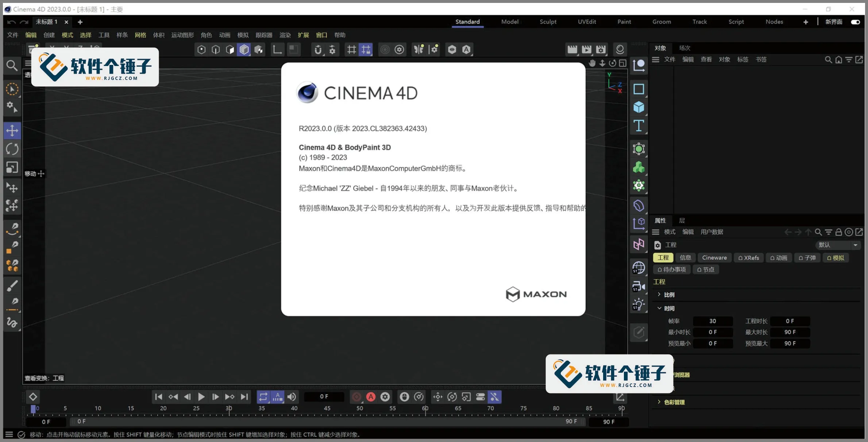Open attribute manager hamburger menu

[x=656, y=232]
